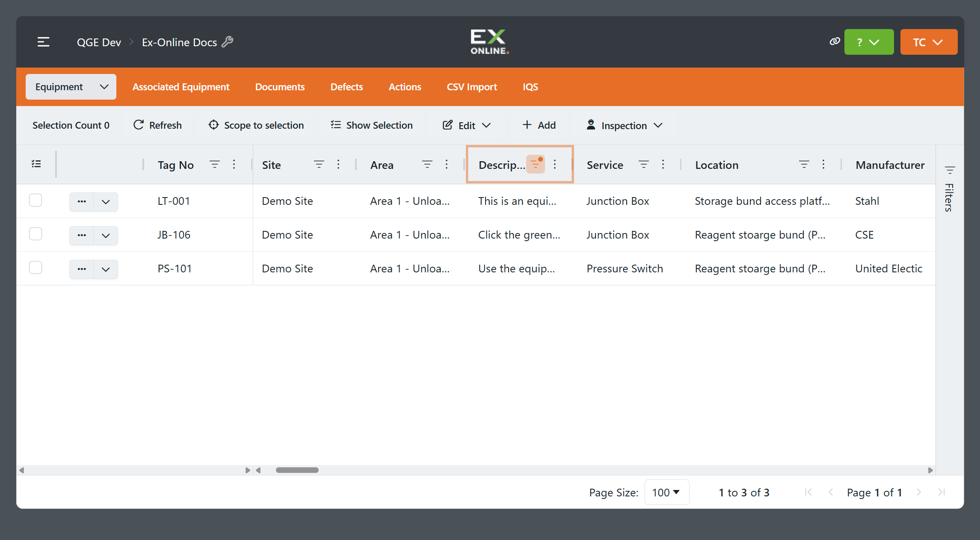Open the ellipsis actions button for PS-101
This screenshot has width=980, height=540.
[x=82, y=269]
